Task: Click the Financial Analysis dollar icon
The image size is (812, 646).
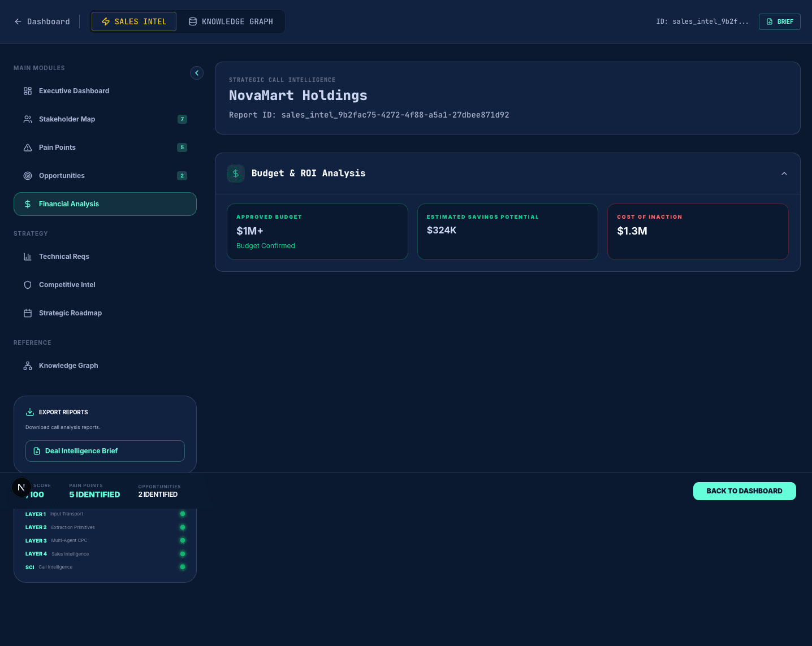Action: point(28,204)
